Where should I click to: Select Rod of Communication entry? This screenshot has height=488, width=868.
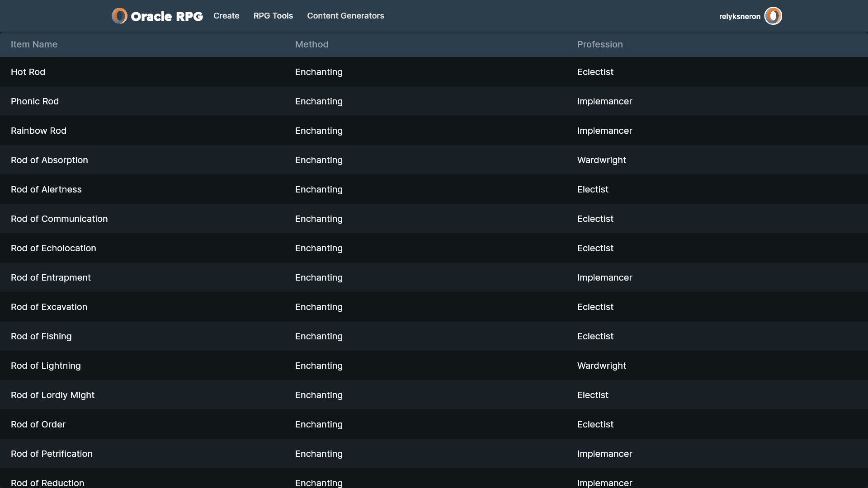pos(59,219)
